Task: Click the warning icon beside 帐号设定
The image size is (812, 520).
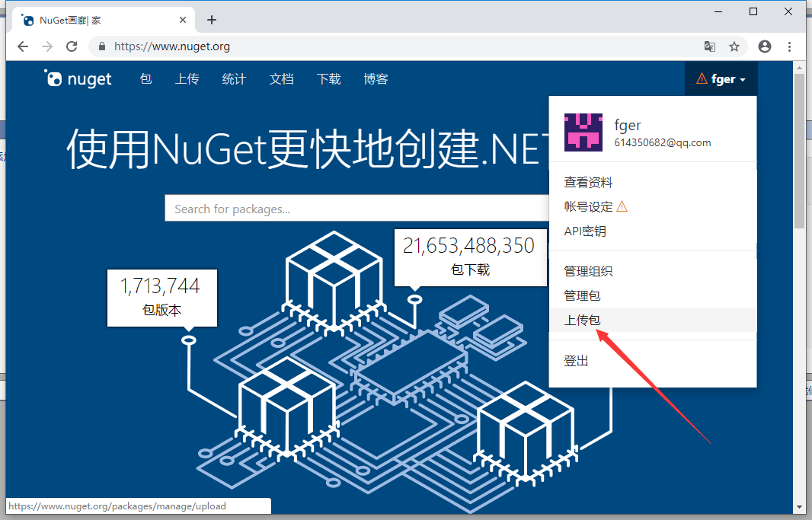Action: [622, 207]
